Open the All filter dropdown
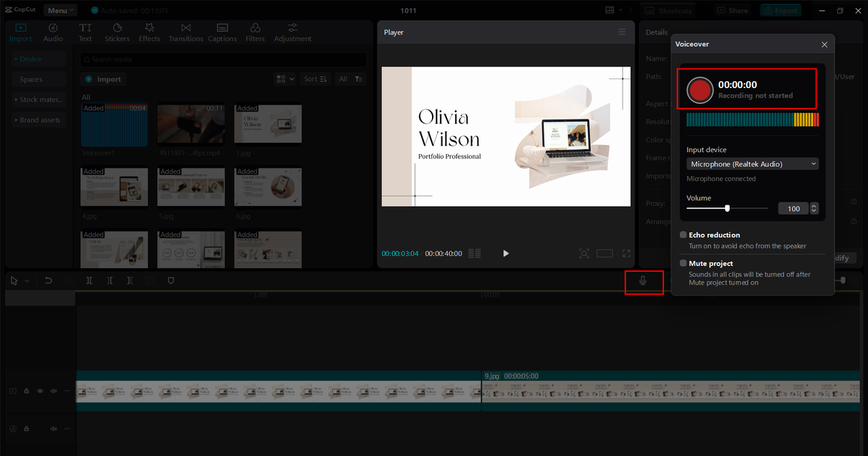868x456 pixels. click(351, 79)
